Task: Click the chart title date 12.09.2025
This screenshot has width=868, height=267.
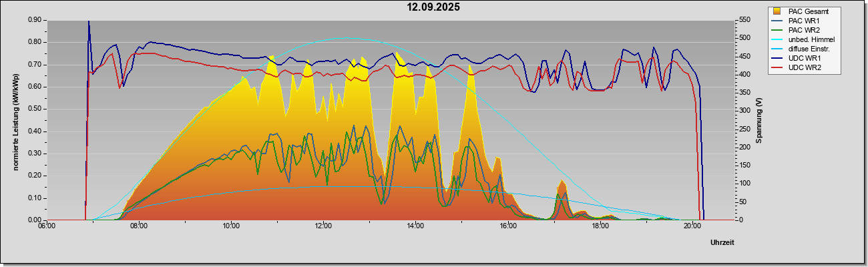Action: click(x=434, y=7)
